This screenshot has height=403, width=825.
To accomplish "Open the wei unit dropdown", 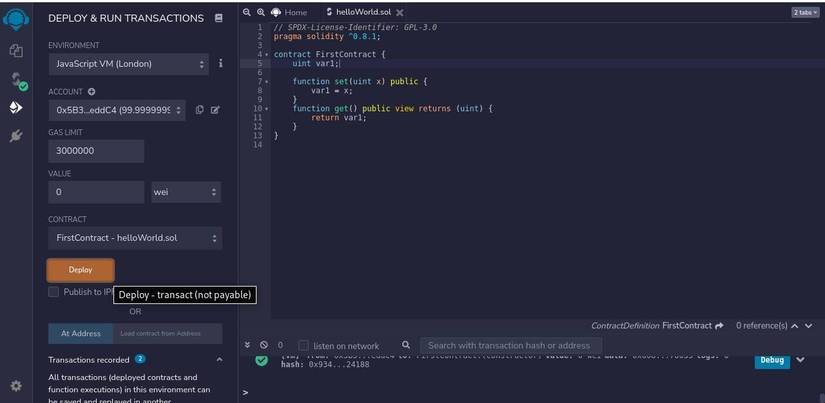I will coord(186,192).
